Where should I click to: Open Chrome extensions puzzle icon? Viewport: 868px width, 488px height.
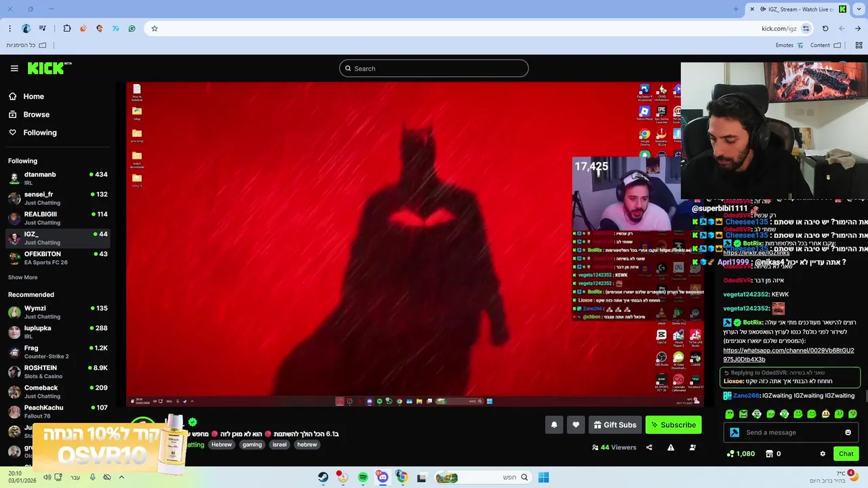67,28
